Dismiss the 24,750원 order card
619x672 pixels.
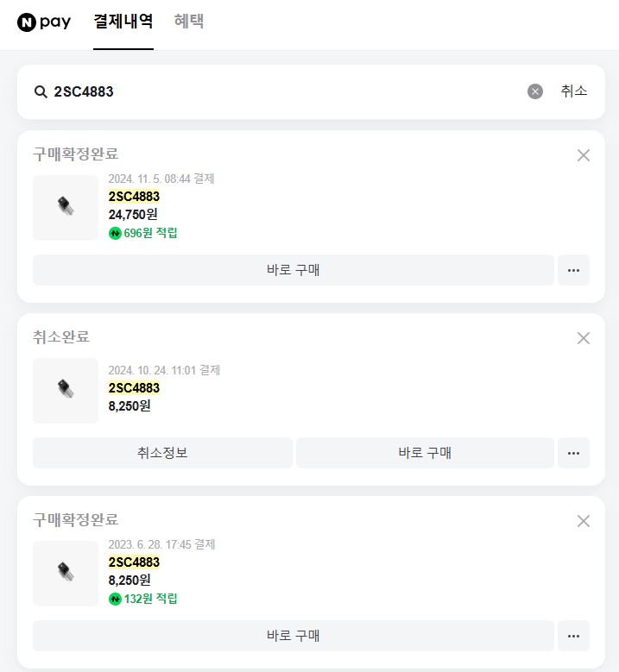584,155
